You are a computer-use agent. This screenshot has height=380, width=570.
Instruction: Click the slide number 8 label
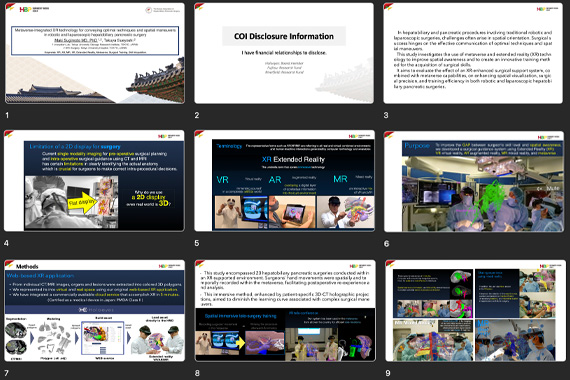pos(197,373)
